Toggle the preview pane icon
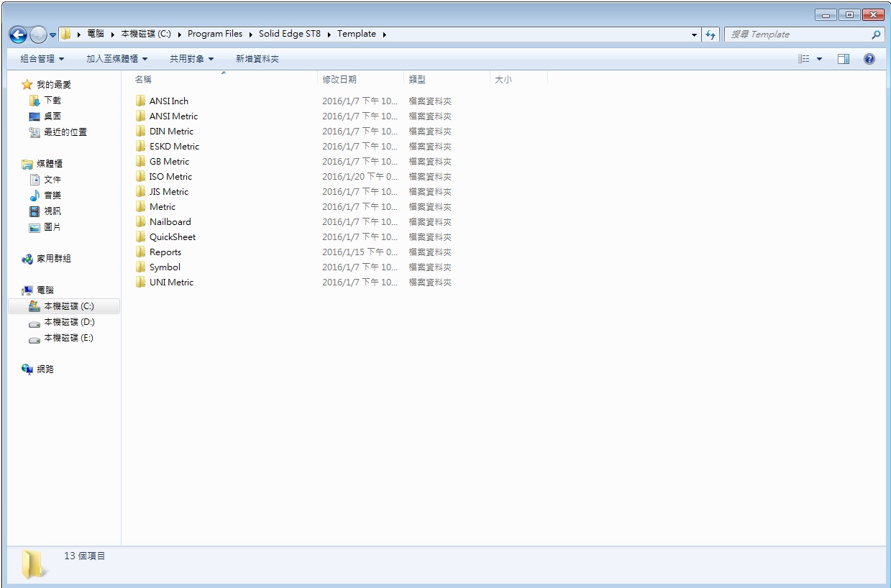The height and width of the screenshot is (588, 891). coord(843,59)
